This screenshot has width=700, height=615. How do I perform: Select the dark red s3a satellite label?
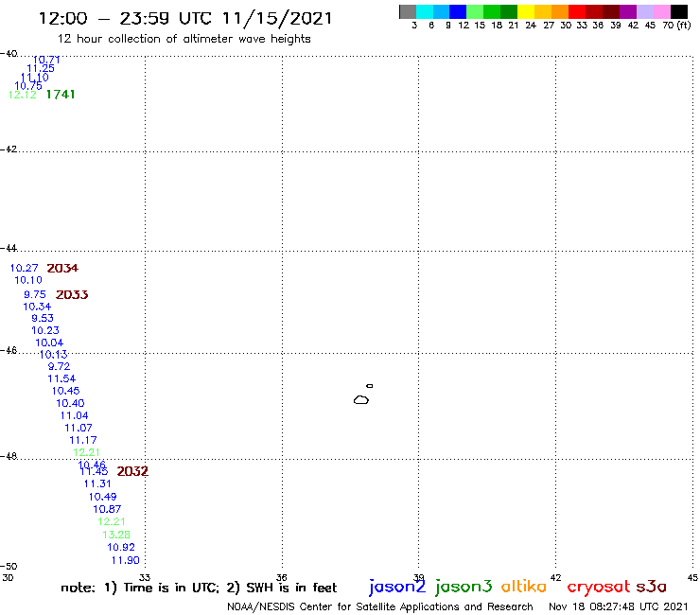[651, 587]
